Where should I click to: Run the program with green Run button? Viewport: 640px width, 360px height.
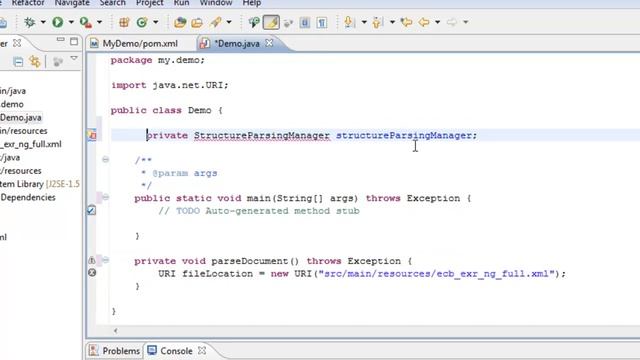point(58,22)
